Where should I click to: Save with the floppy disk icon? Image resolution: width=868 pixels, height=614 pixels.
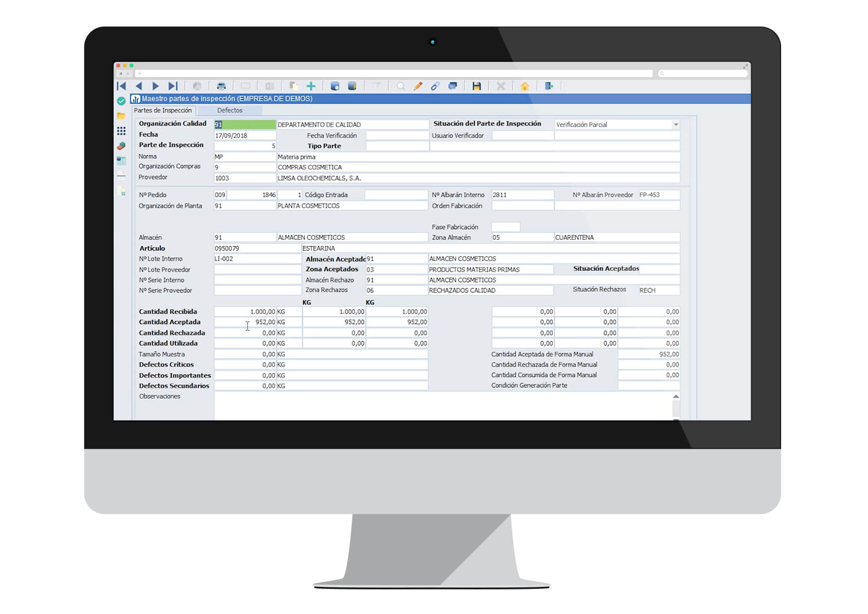(476, 86)
